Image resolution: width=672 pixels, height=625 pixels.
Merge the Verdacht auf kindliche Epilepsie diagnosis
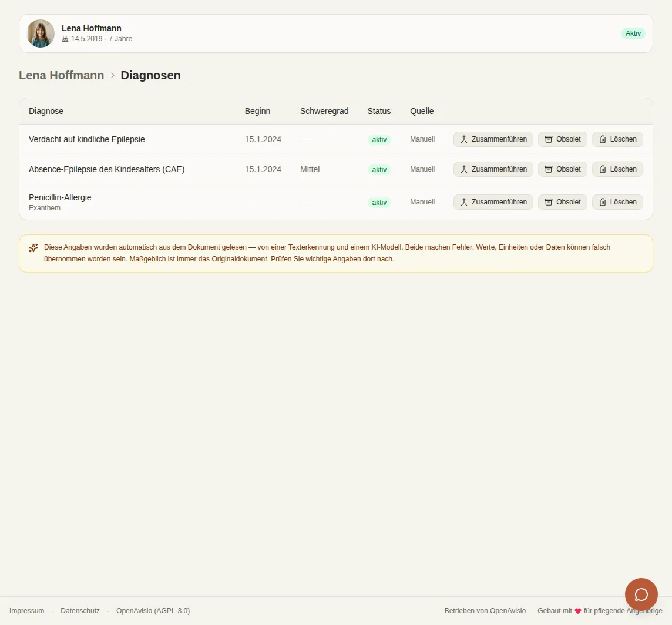coord(493,139)
